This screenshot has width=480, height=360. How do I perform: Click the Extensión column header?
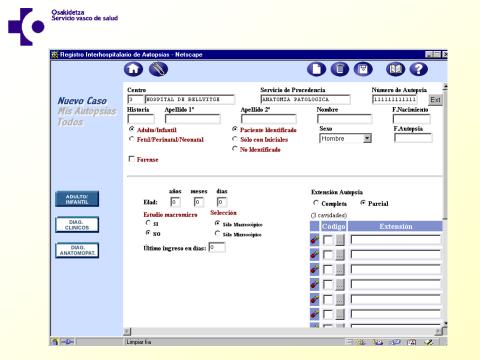tap(395, 226)
